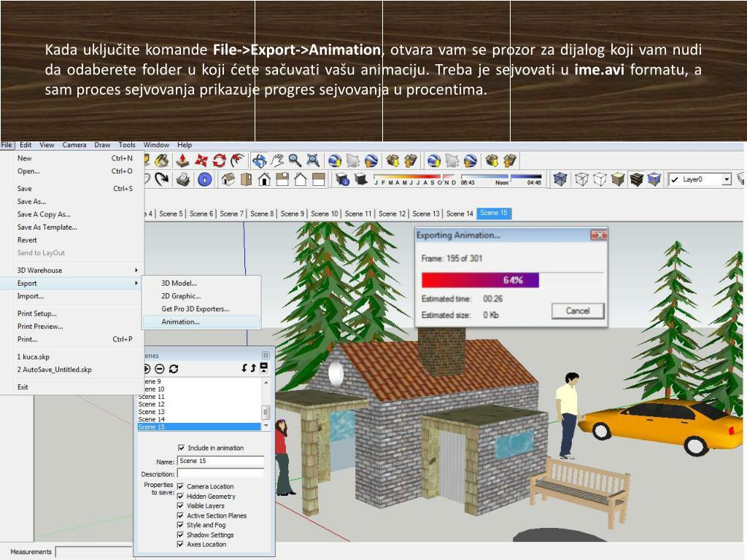
Task: Click the shadow date month slider
Action: pyautogui.click(x=414, y=179)
